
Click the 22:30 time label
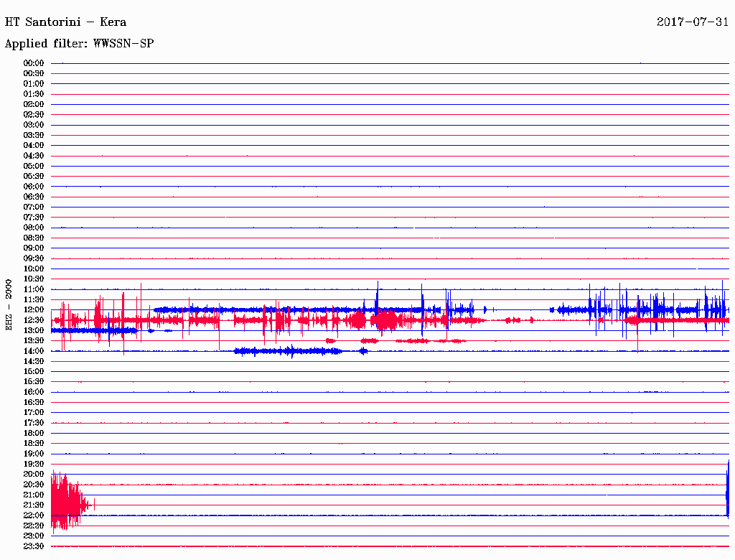point(34,526)
